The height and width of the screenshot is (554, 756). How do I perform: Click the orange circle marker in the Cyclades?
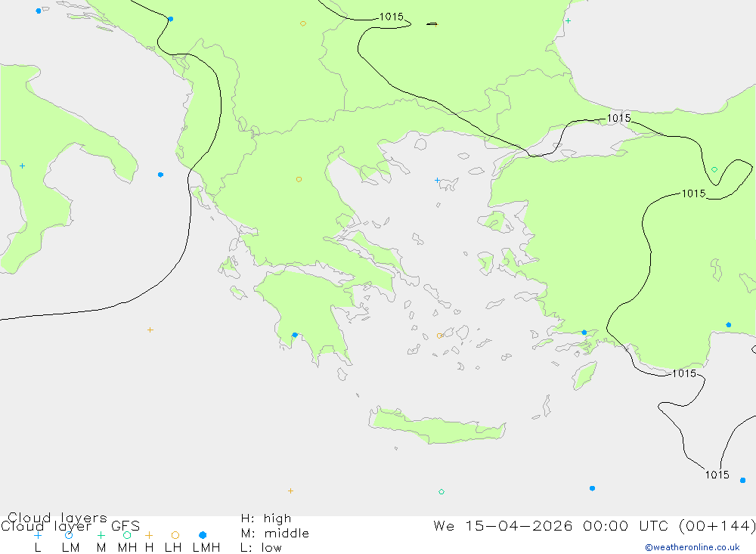click(x=439, y=336)
